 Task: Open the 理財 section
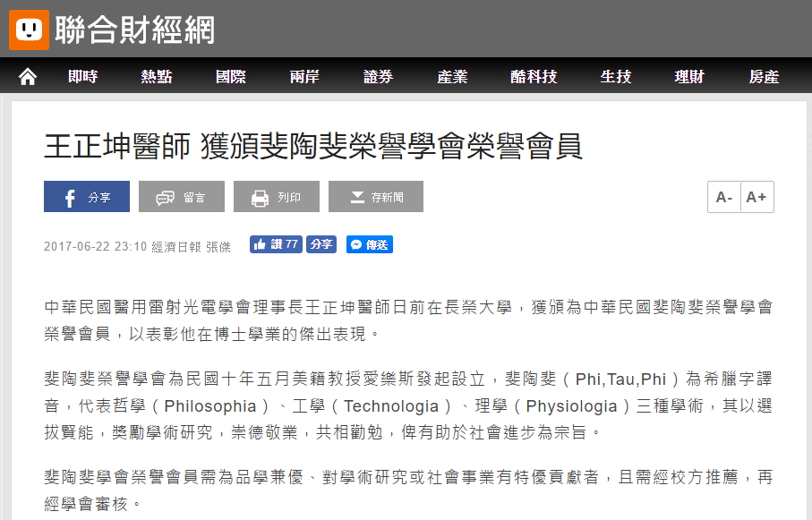click(x=689, y=77)
